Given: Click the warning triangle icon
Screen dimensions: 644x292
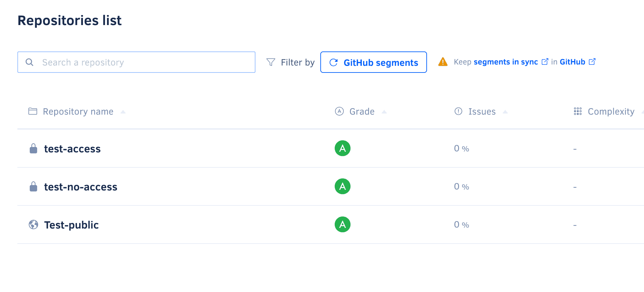Looking at the screenshot, I should coord(443,61).
